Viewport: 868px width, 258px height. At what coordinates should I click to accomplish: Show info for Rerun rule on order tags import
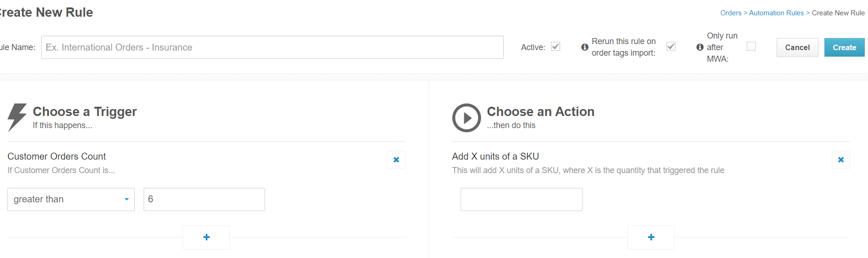[585, 47]
